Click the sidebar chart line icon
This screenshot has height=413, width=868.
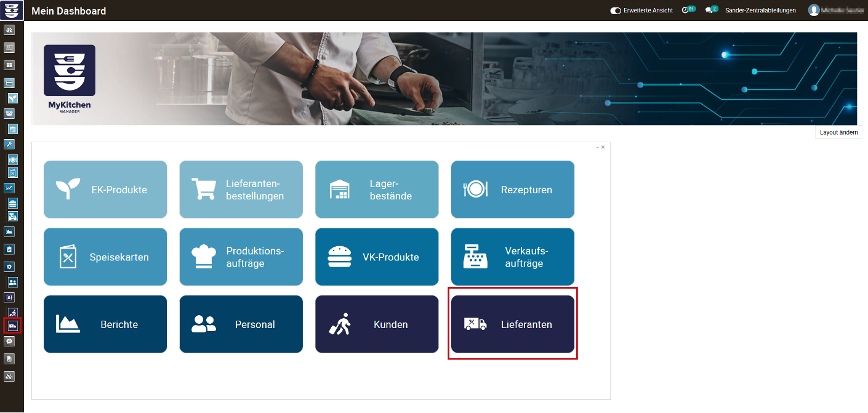point(9,188)
